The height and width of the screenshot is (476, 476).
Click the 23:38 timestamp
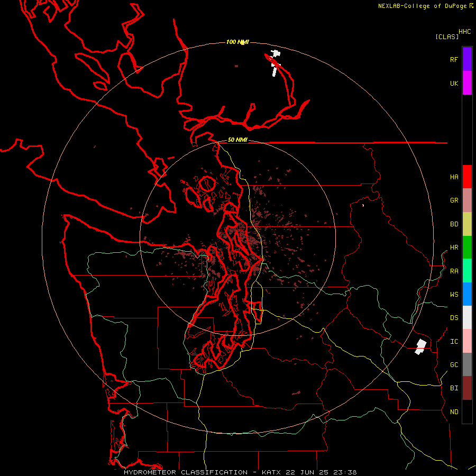point(346,472)
